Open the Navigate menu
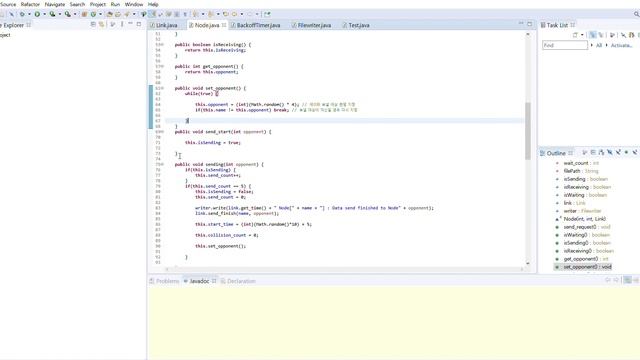640x360 pixels. point(55,4)
